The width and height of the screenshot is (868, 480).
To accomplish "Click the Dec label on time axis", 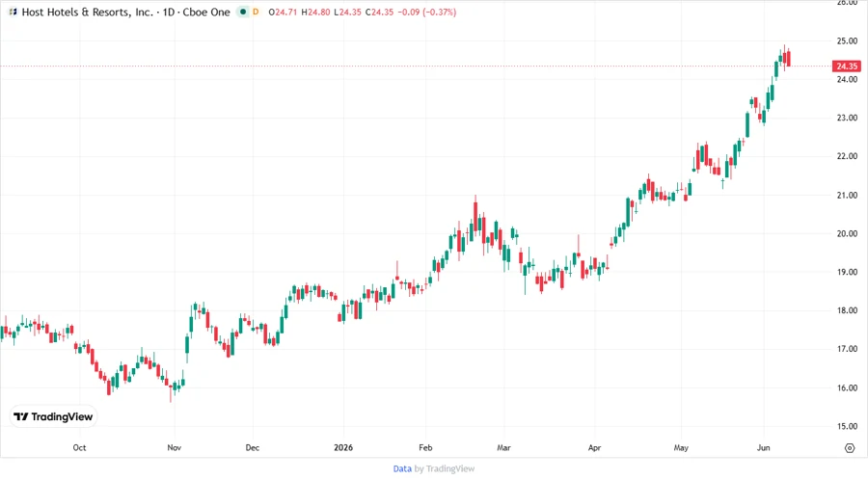I will point(253,447).
